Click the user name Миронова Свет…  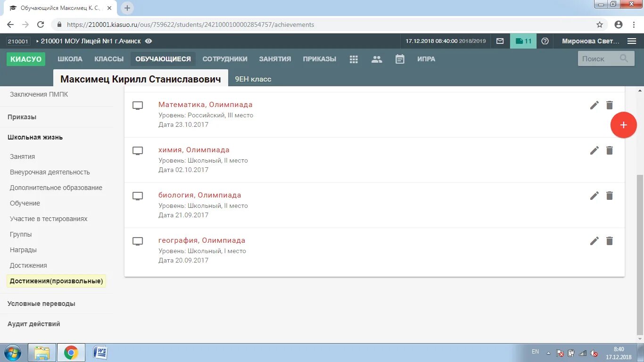pos(591,41)
